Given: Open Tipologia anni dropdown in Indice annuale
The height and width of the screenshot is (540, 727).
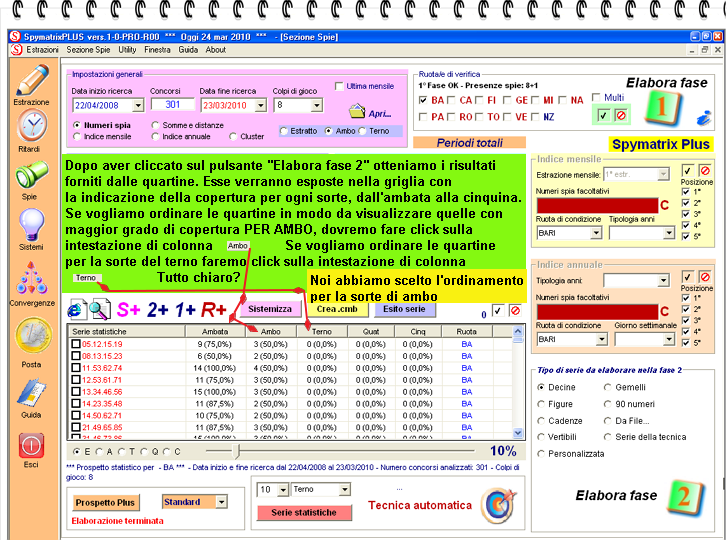Looking at the screenshot, I should tap(663, 280).
